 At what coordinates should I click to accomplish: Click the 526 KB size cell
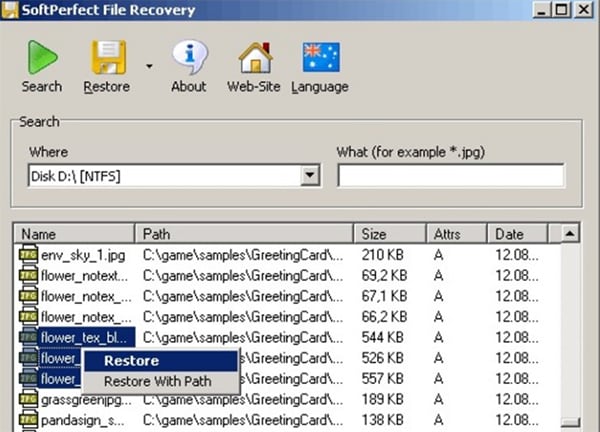(382, 358)
